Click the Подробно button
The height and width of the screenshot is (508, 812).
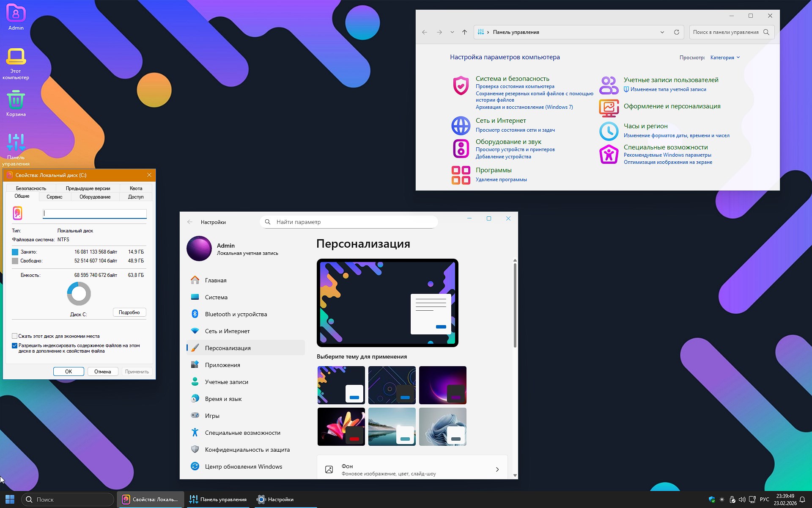pos(129,312)
